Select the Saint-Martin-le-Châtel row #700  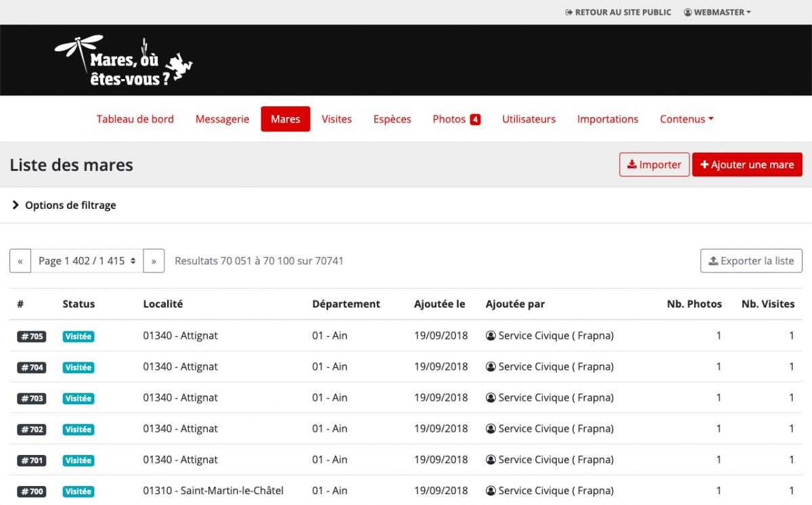click(x=213, y=491)
